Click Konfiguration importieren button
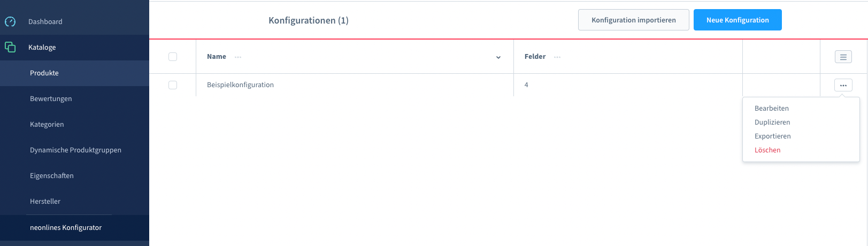Screen dimensions: 868x246 633,20
